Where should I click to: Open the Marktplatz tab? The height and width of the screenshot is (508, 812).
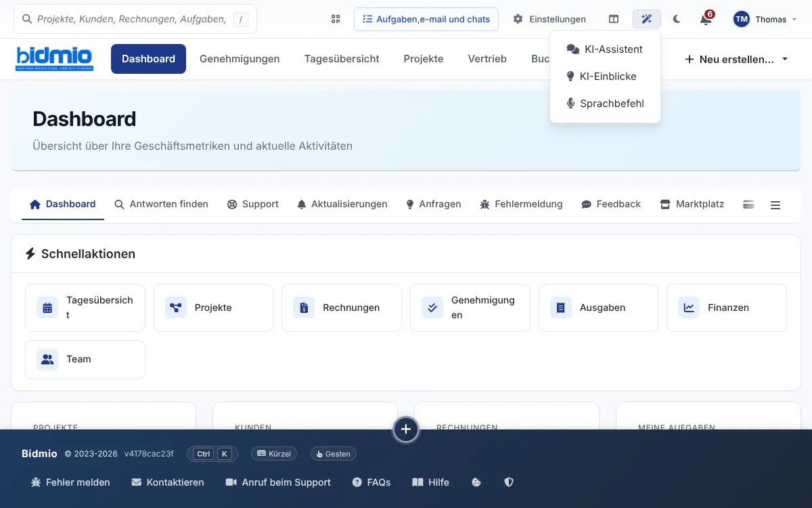point(692,205)
